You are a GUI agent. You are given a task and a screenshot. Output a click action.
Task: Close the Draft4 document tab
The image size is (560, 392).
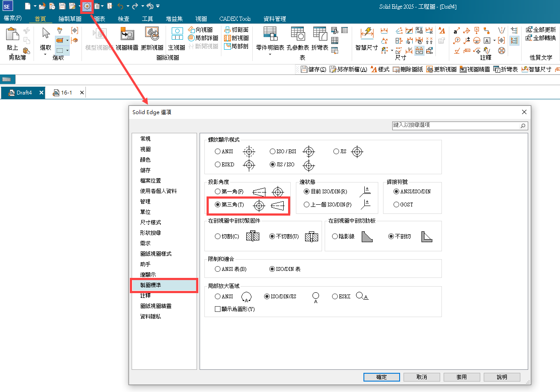pyautogui.click(x=41, y=93)
